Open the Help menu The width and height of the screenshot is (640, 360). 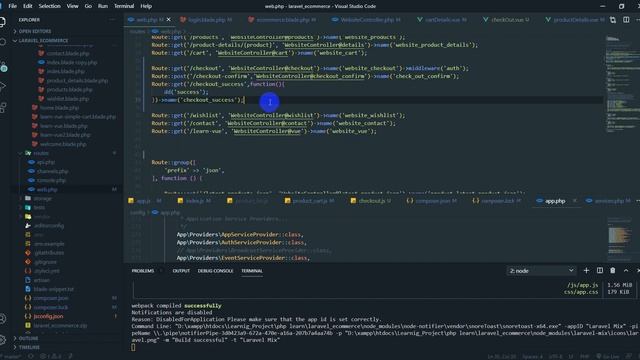(146, 6)
